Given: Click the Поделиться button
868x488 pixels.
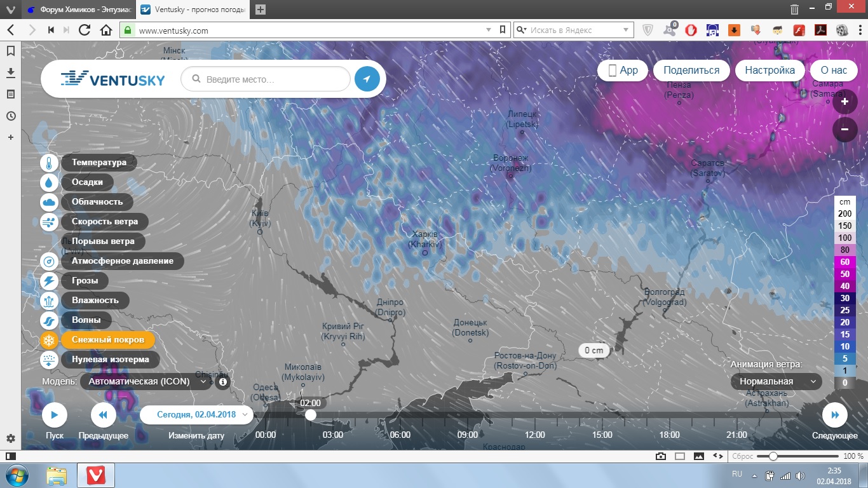Looking at the screenshot, I should click(691, 71).
